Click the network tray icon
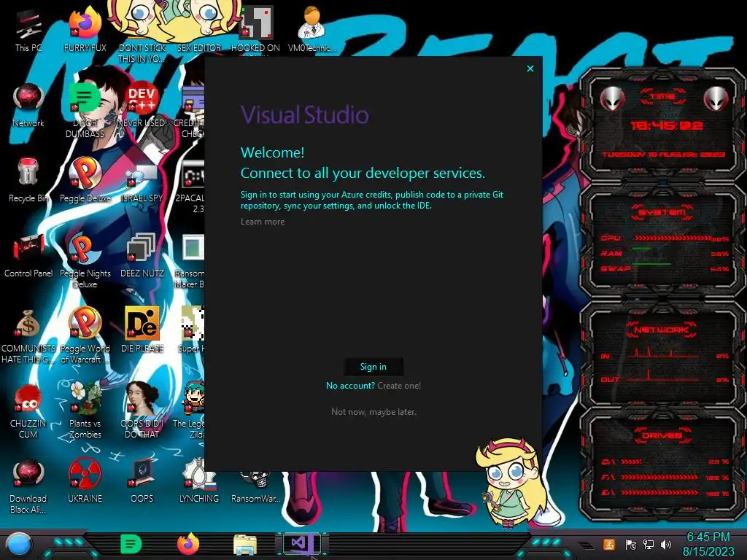The image size is (747, 560). coord(649,544)
